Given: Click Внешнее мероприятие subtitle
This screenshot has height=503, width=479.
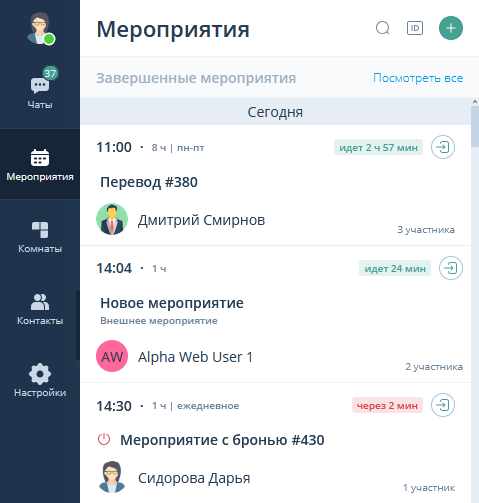Looking at the screenshot, I should tap(159, 321).
